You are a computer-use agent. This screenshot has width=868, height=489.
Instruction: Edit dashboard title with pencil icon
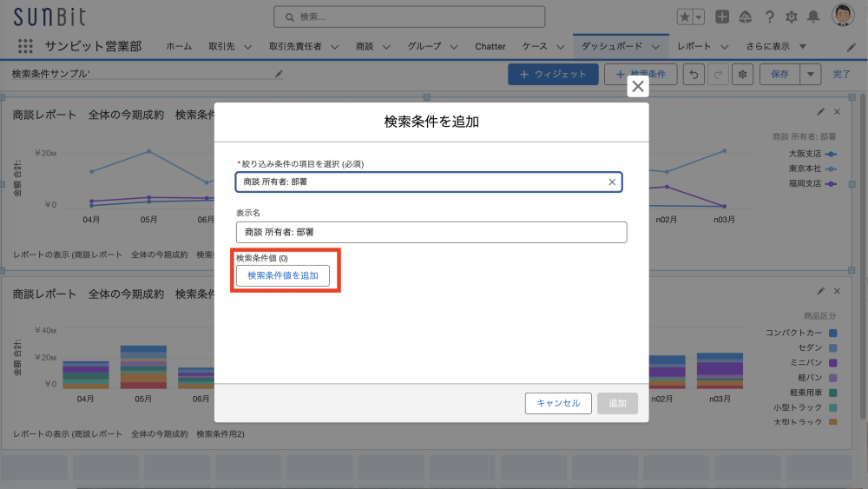[279, 75]
